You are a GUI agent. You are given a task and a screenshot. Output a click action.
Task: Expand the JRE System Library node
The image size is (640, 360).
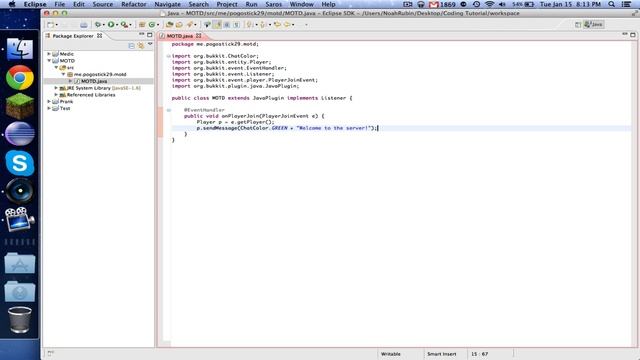[x=56, y=88]
